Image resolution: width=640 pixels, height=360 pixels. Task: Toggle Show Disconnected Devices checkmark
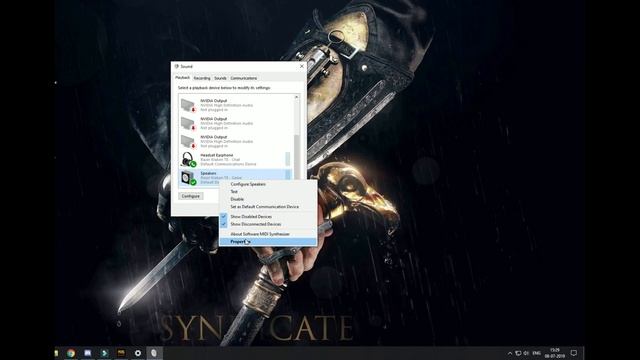coord(224,224)
